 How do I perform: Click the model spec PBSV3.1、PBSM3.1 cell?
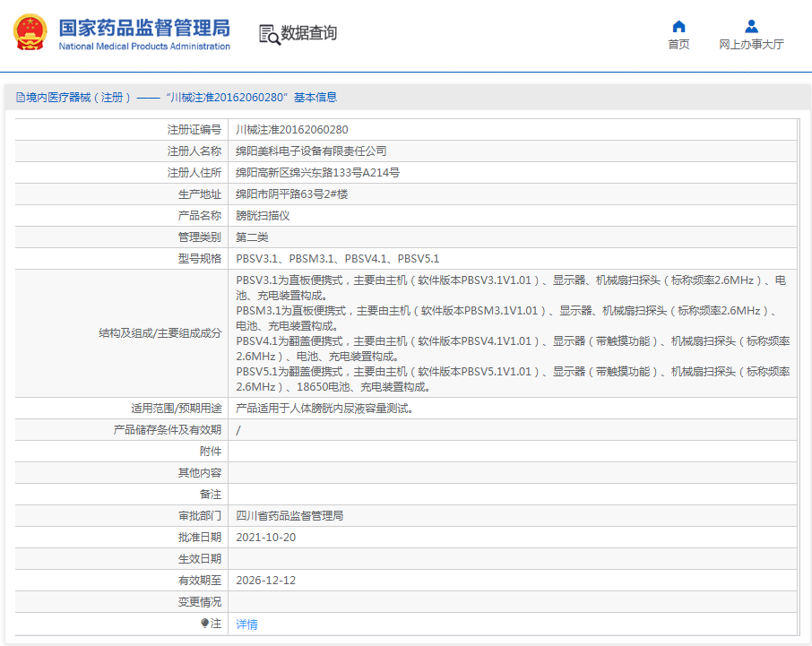337,259
